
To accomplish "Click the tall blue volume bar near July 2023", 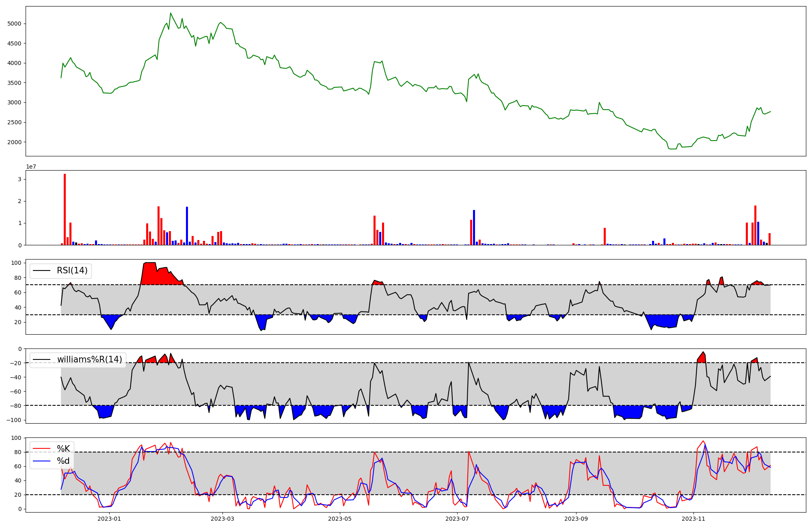I will point(474,227).
